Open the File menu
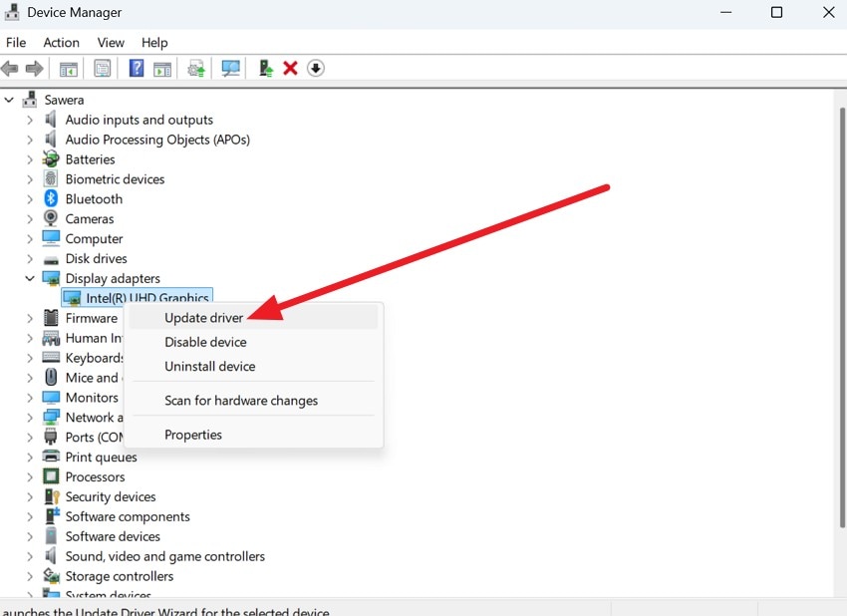The height and width of the screenshot is (616, 847). 16,42
